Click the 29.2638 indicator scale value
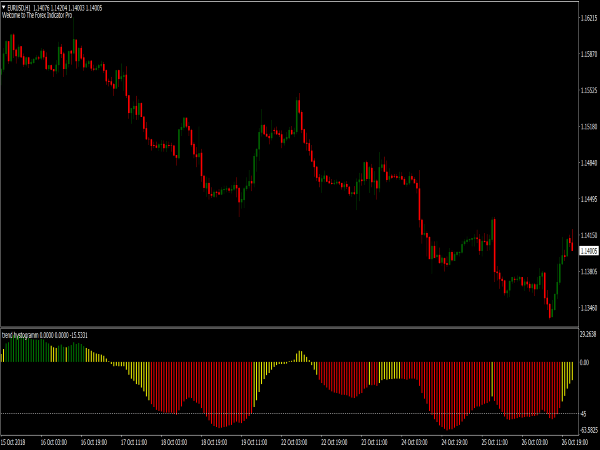This screenshot has width=600, height=450. tap(588, 334)
